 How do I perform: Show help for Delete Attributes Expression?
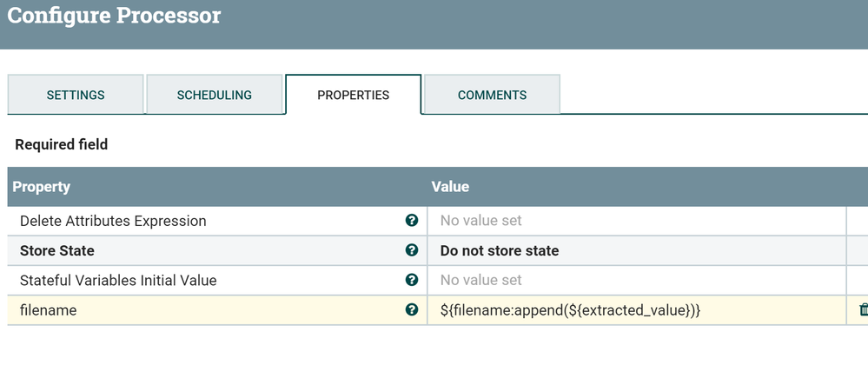tap(412, 221)
